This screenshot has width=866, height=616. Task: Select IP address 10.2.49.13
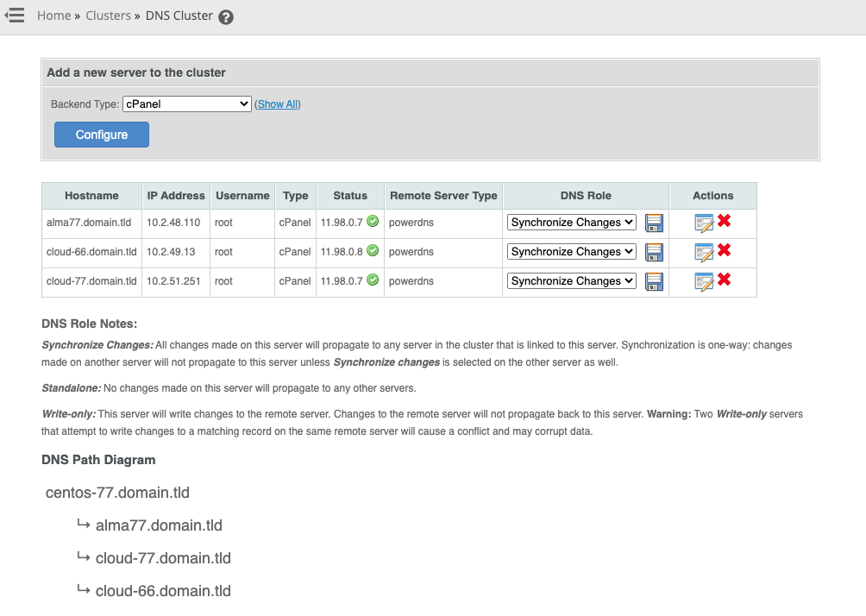(171, 252)
